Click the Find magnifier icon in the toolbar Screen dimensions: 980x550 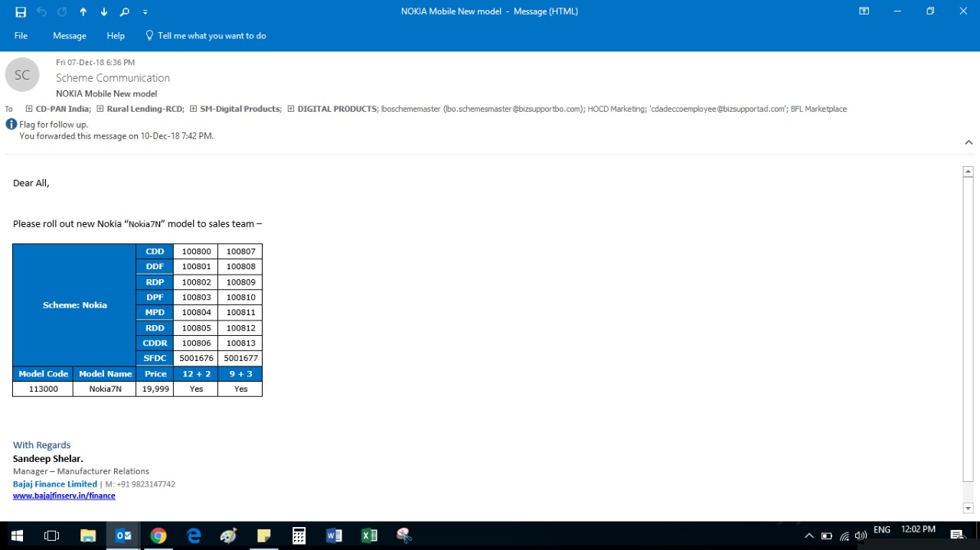coord(125,11)
